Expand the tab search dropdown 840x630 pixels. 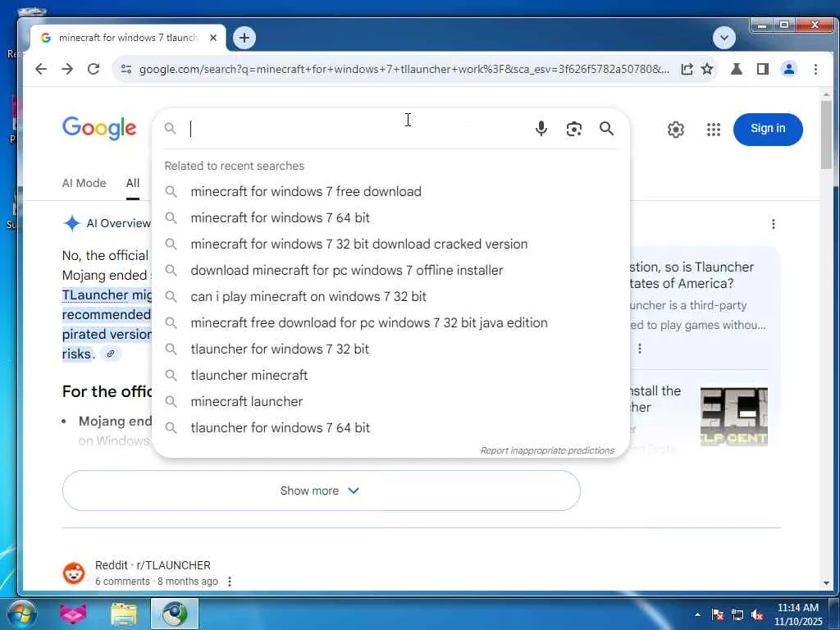(724, 38)
